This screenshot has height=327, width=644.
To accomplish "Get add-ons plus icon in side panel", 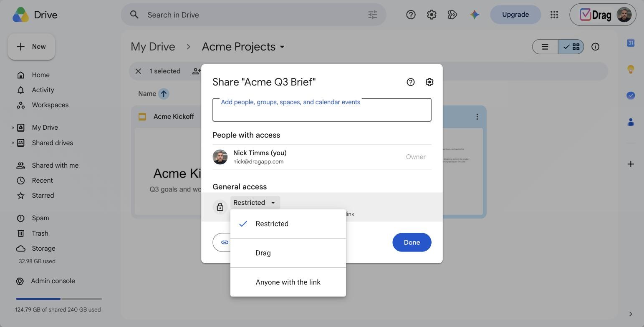I will point(631,164).
